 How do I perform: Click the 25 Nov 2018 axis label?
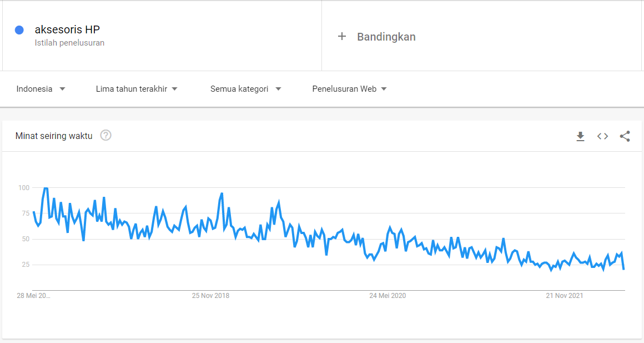pos(210,296)
